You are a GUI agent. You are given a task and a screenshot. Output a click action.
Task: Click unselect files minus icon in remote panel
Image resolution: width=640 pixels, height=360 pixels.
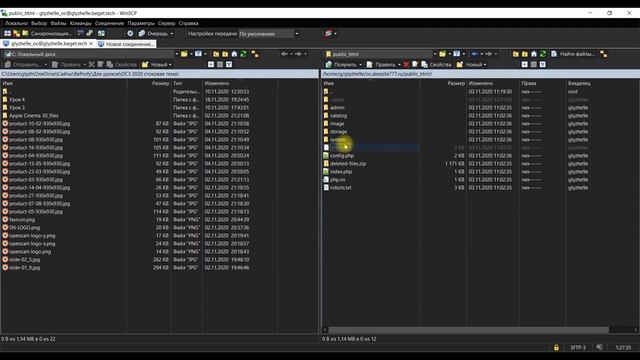533,64
